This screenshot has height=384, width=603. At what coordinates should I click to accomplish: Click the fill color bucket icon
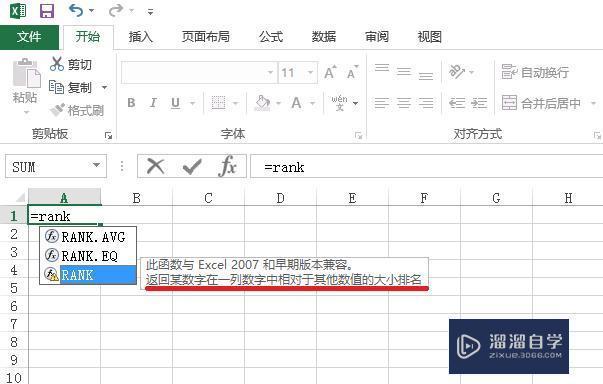point(263,103)
